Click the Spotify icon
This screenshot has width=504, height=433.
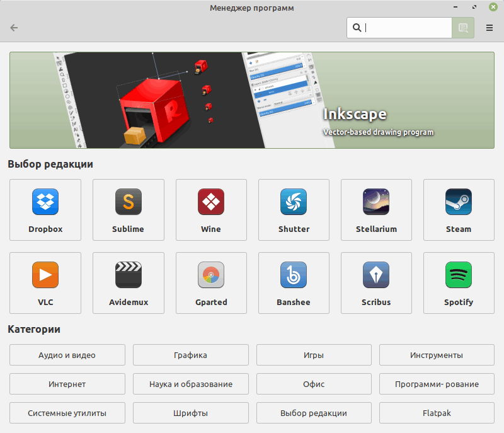(459, 282)
